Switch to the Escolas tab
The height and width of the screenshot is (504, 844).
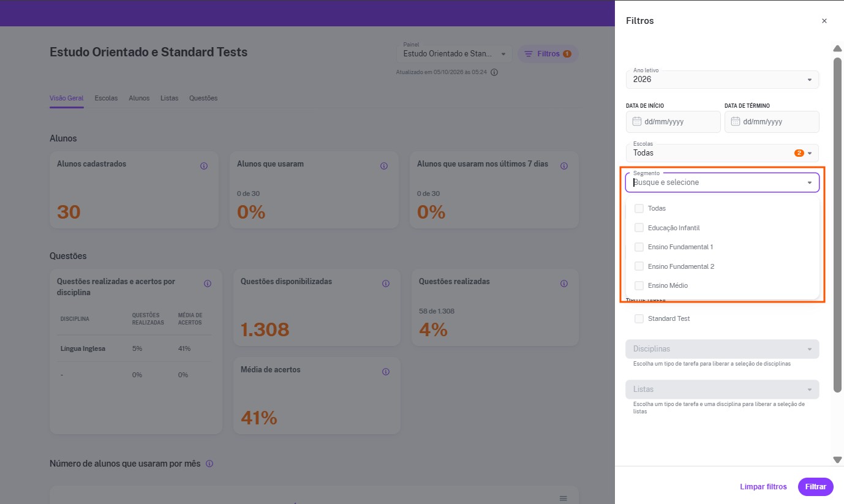click(x=106, y=98)
